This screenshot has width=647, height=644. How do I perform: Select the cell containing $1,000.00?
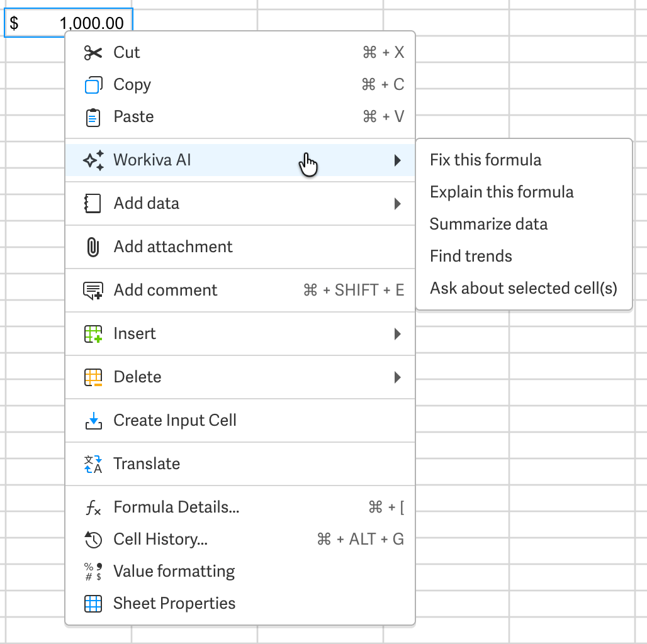pyautogui.click(x=69, y=23)
